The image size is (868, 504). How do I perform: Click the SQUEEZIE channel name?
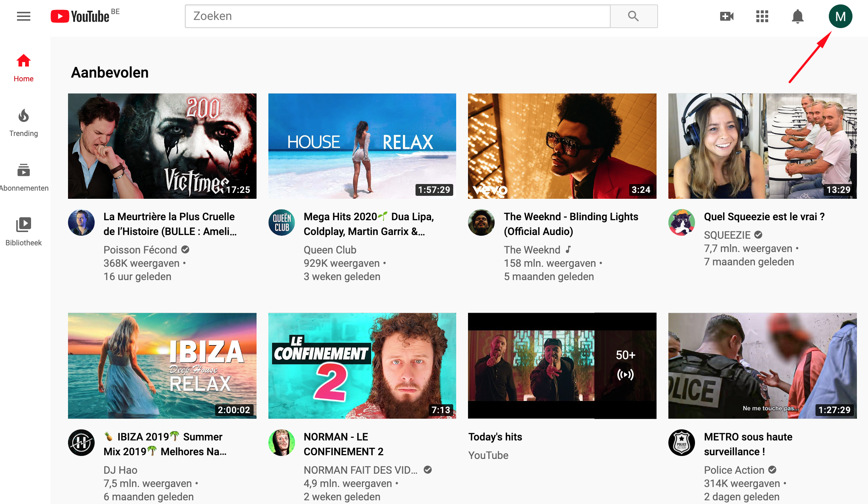pos(727,235)
